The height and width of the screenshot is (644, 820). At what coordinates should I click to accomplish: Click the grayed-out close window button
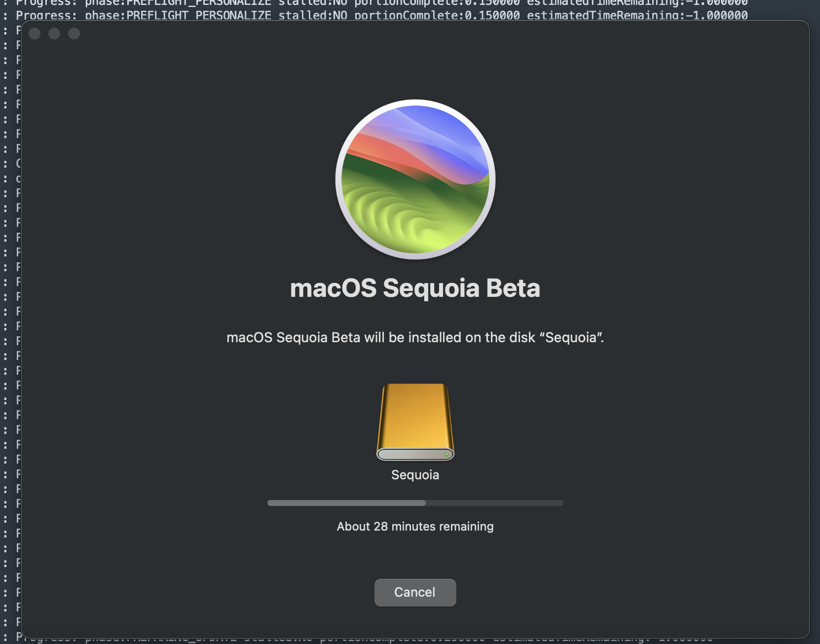tap(35, 34)
